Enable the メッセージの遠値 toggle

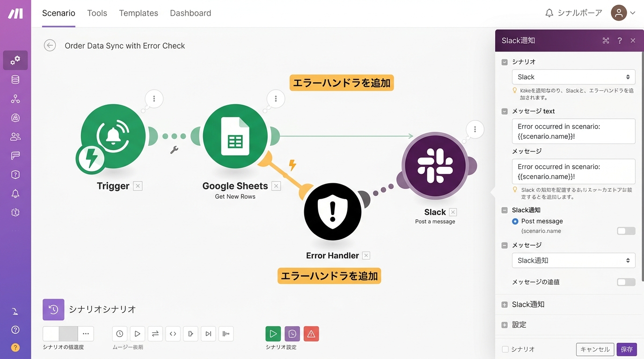[x=626, y=282]
